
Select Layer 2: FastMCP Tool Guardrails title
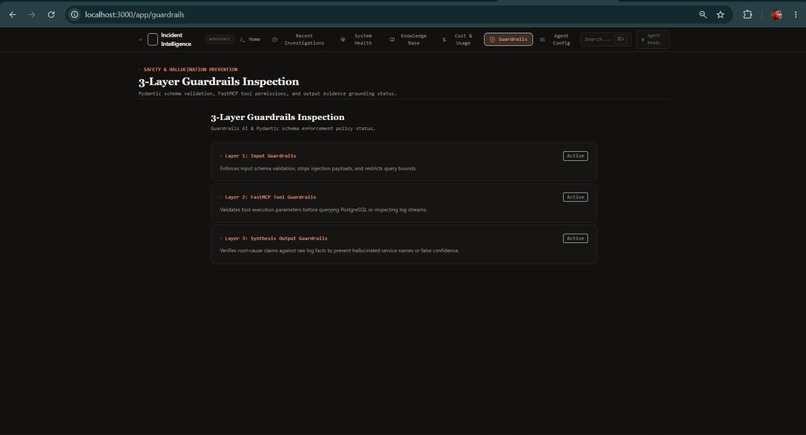(270, 197)
